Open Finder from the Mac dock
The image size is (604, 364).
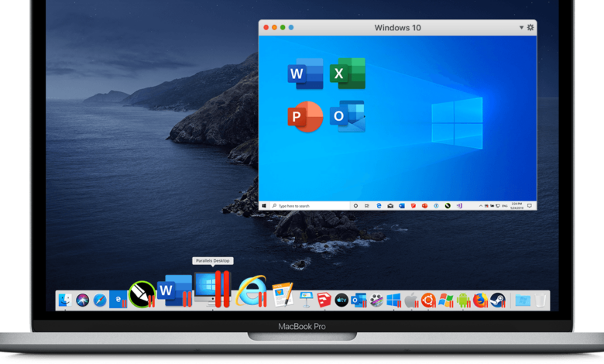coord(65,300)
